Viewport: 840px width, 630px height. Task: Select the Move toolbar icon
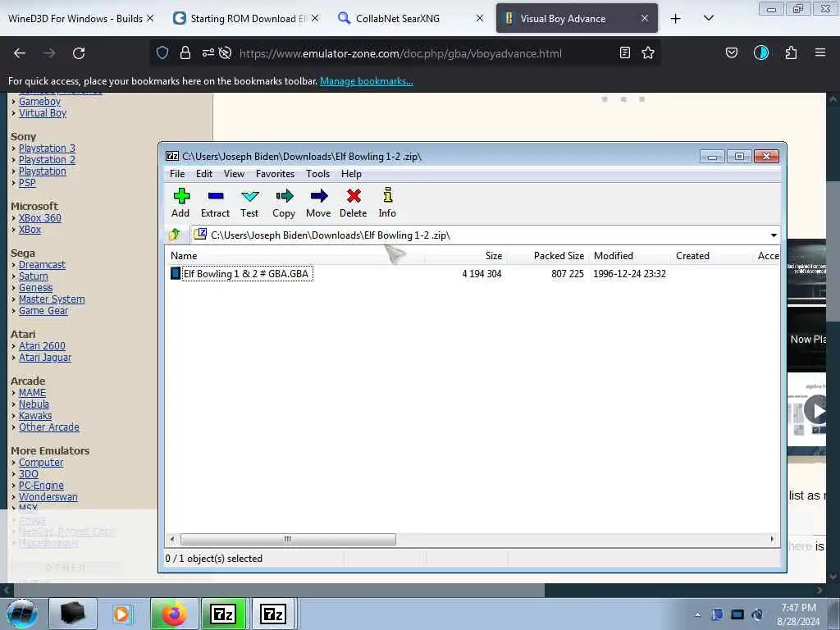click(318, 203)
